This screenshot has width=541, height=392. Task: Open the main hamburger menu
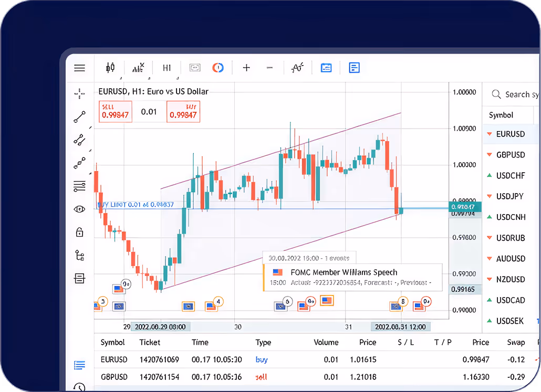(79, 68)
